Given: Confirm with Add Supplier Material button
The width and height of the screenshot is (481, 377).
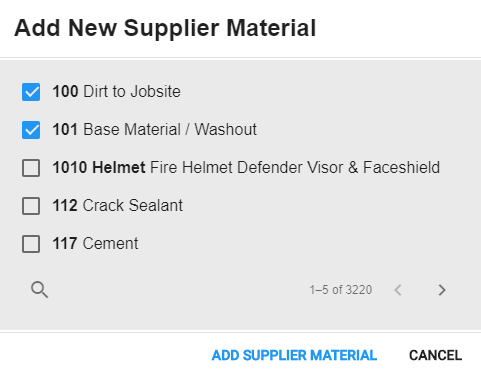Looking at the screenshot, I should coord(294,355).
